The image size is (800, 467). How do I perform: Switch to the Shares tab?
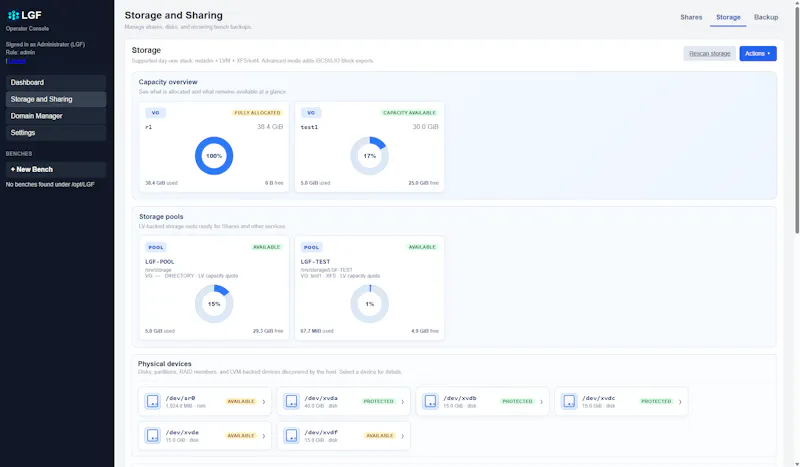coord(691,17)
